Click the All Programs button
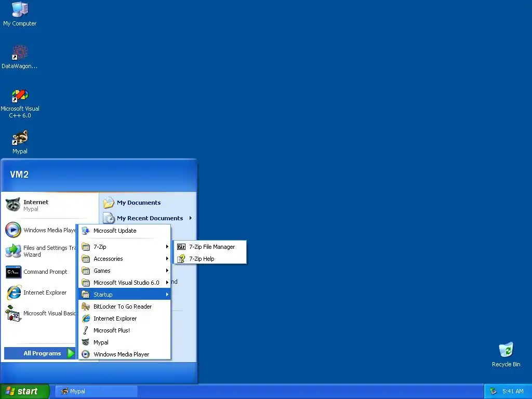The width and height of the screenshot is (532, 399). click(39, 353)
